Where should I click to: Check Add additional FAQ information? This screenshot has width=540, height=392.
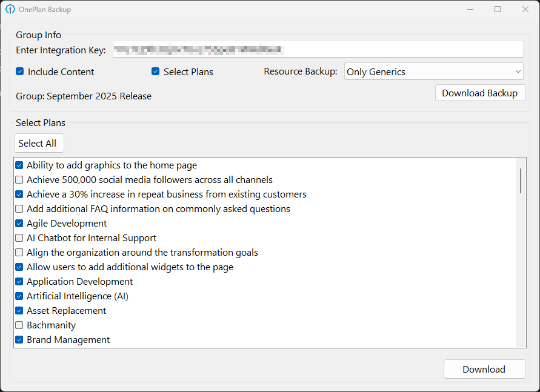coord(19,209)
